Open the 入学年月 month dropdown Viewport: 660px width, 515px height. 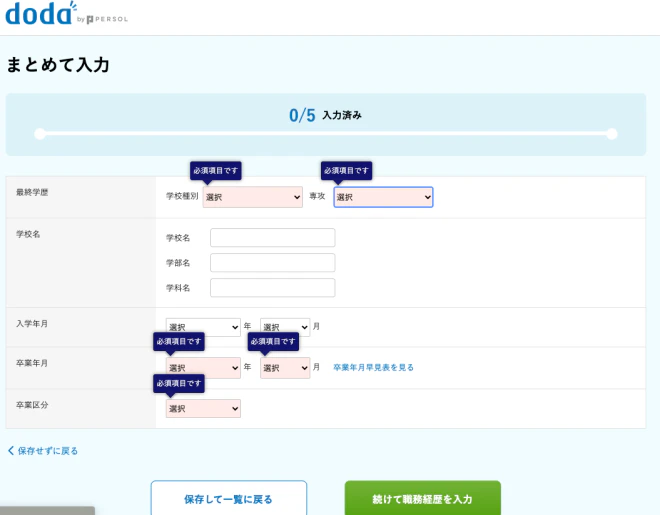(285, 327)
